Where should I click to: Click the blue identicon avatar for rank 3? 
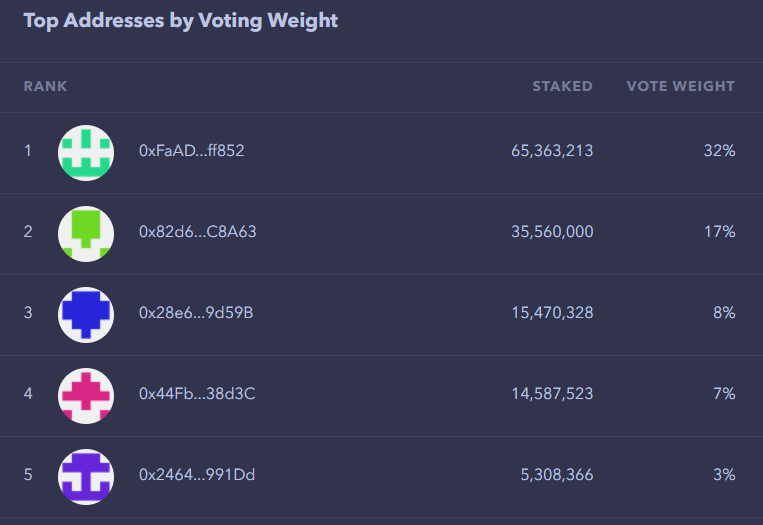(x=86, y=315)
